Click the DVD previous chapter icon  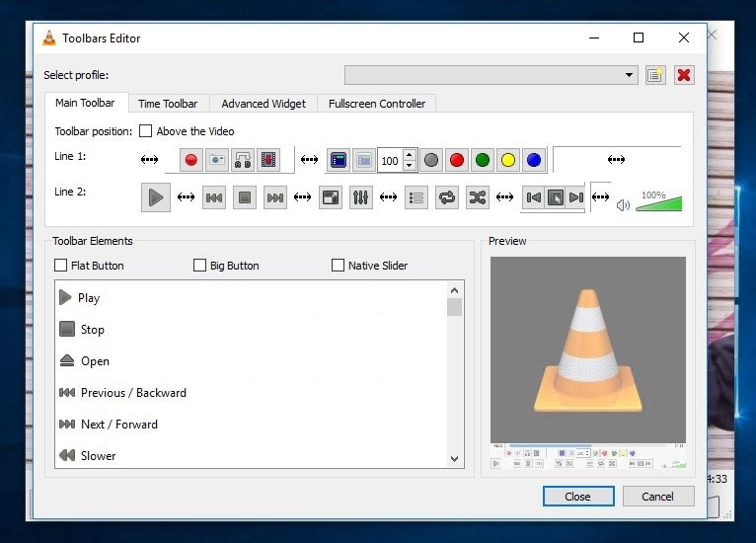[534, 197]
